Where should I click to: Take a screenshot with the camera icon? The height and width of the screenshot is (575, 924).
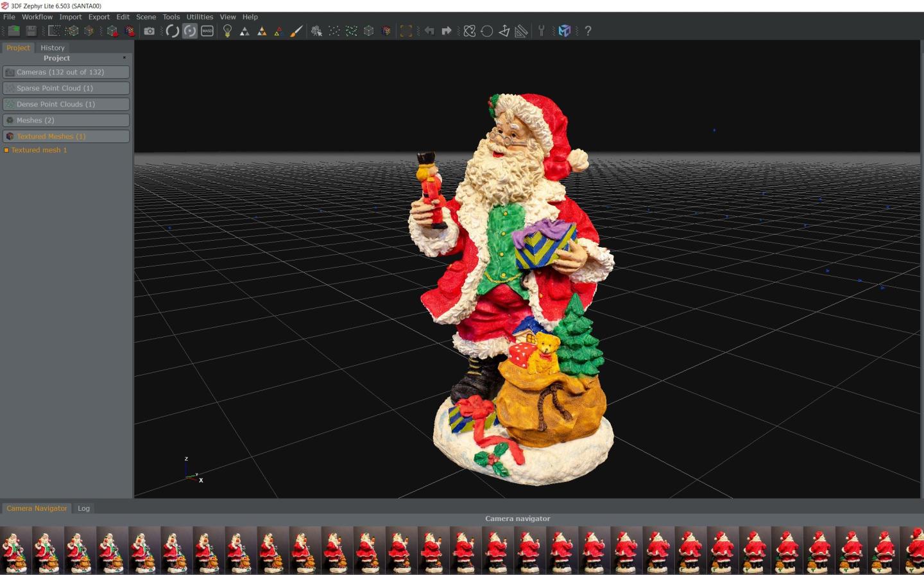coord(150,31)
